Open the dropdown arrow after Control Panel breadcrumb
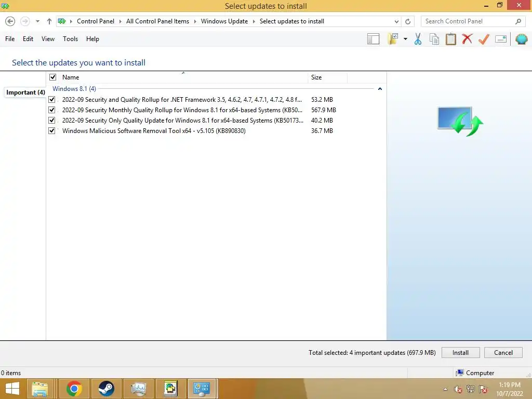Screen dimensions: 532x399 coord(121,21)
